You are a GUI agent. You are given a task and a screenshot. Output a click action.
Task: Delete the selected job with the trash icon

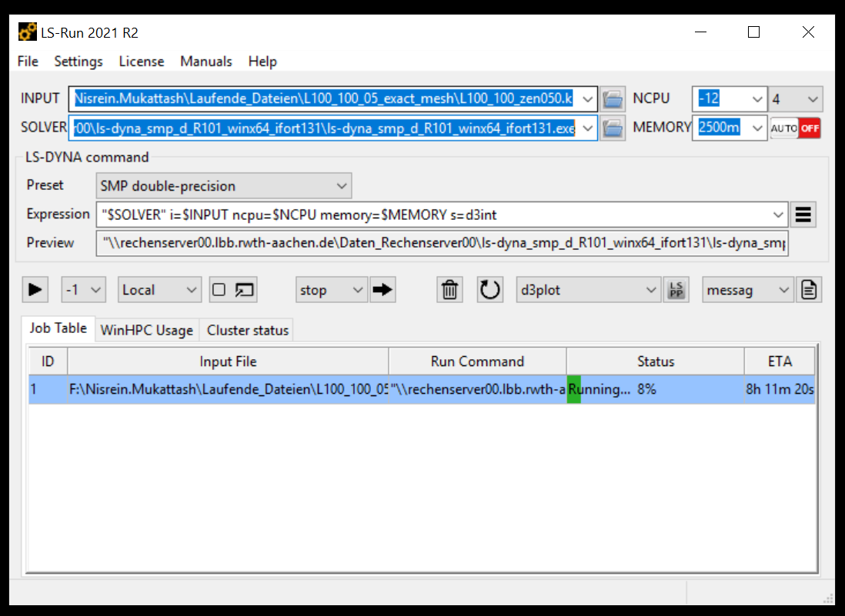click(449, 290)
